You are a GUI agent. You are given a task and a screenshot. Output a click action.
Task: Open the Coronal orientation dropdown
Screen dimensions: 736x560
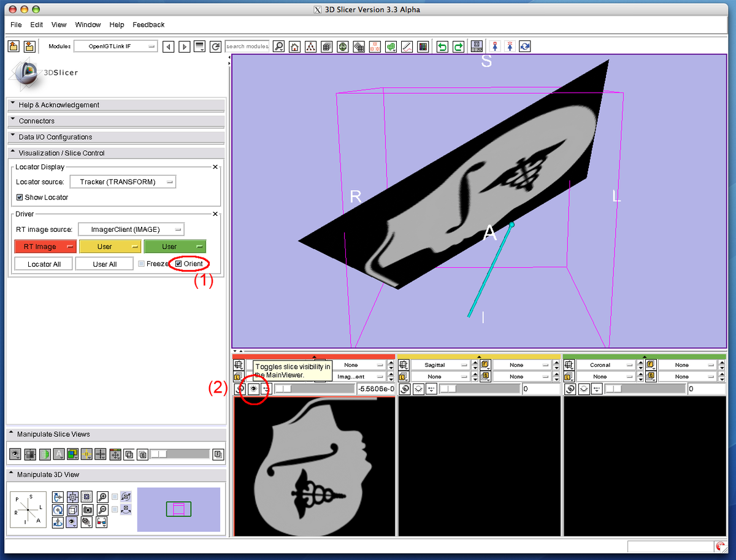607,364
